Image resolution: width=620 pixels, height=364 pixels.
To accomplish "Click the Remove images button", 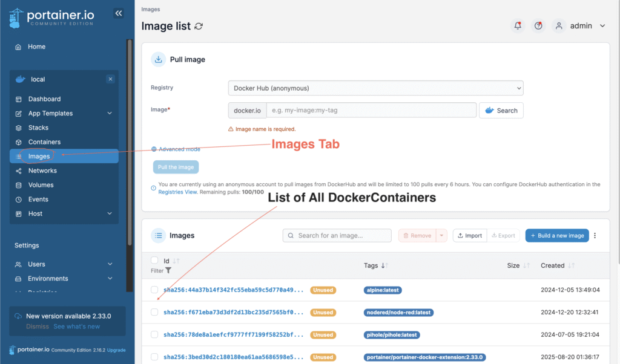I will pos(417,236).
